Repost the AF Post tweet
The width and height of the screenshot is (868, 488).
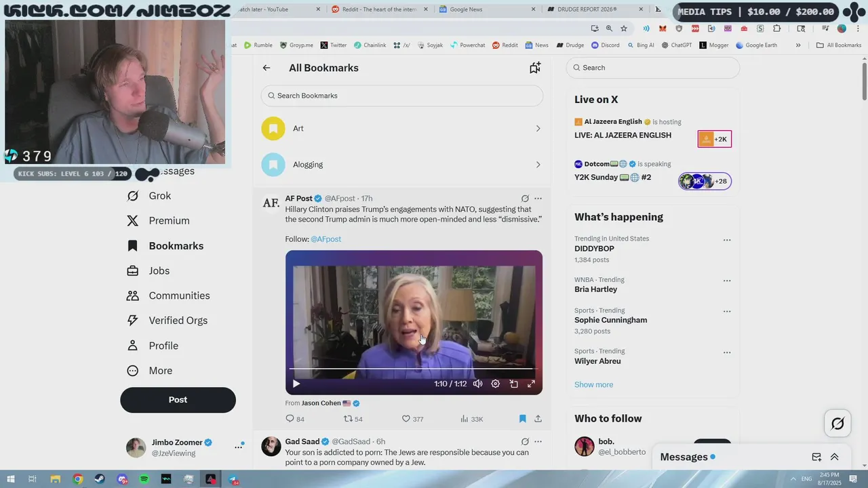click(x=353, y=419)
